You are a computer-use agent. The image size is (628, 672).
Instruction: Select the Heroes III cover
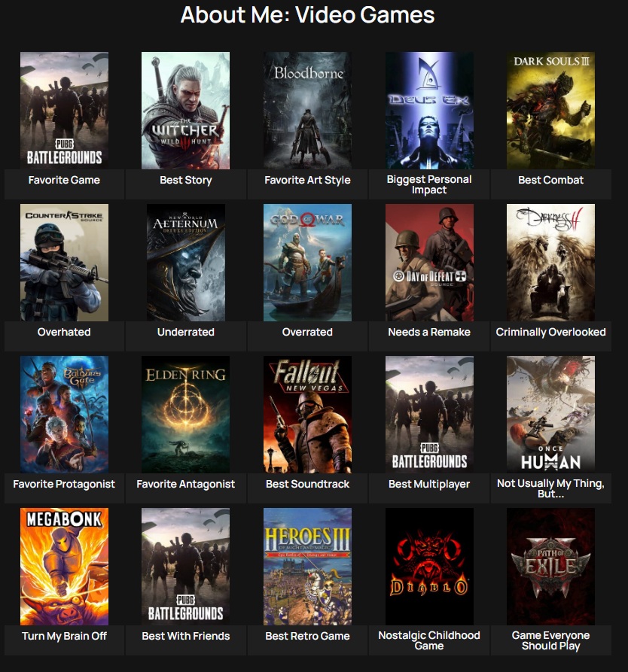coord(307,567)
